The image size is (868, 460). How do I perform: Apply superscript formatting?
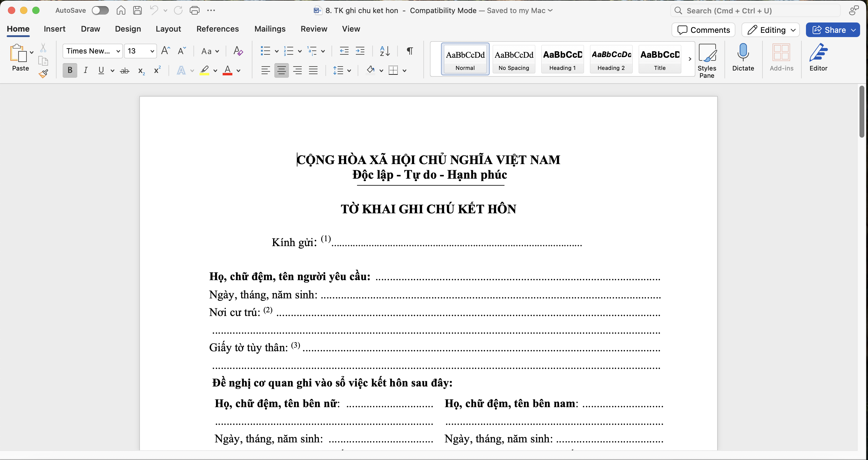pos(157,70)
